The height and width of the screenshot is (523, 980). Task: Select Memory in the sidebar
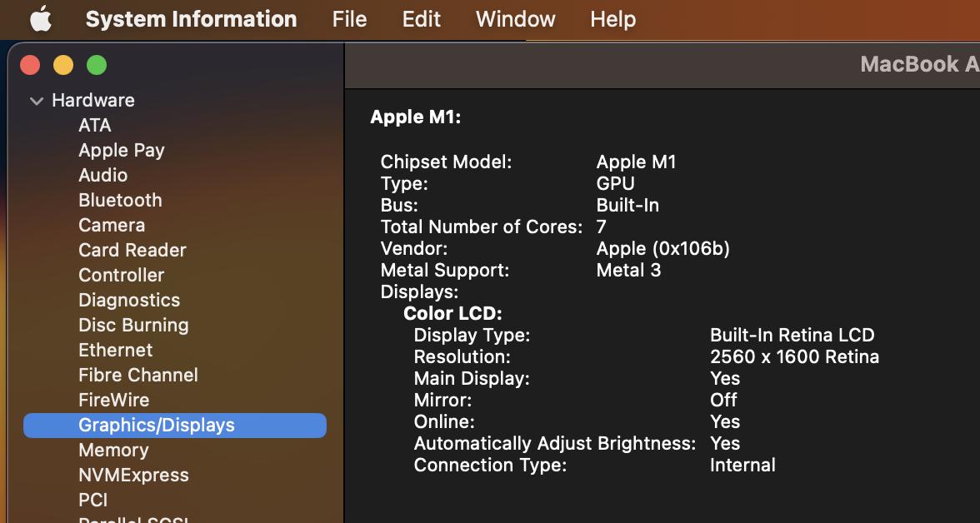[x=113, y=450]
